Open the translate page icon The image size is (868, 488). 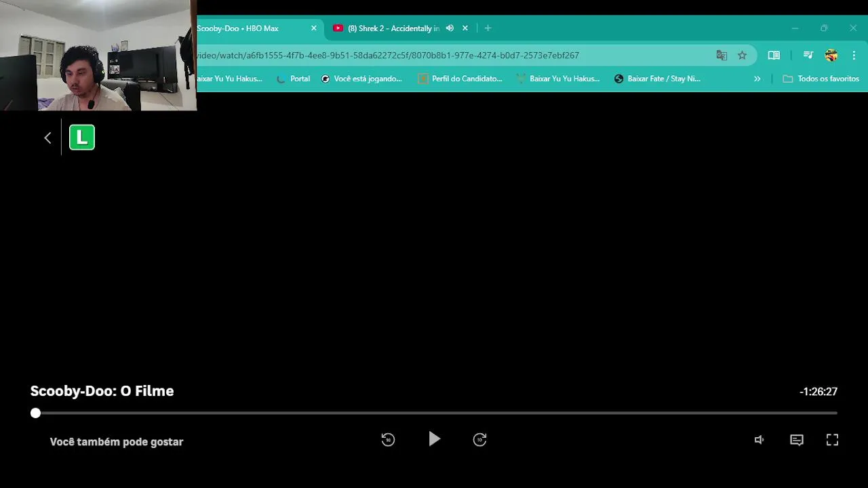coord(722,56)
